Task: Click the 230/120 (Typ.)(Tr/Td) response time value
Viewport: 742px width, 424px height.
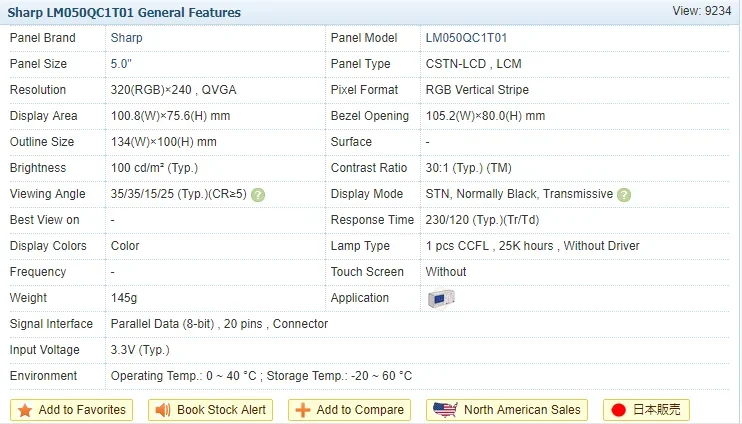Action: [482, 220]
